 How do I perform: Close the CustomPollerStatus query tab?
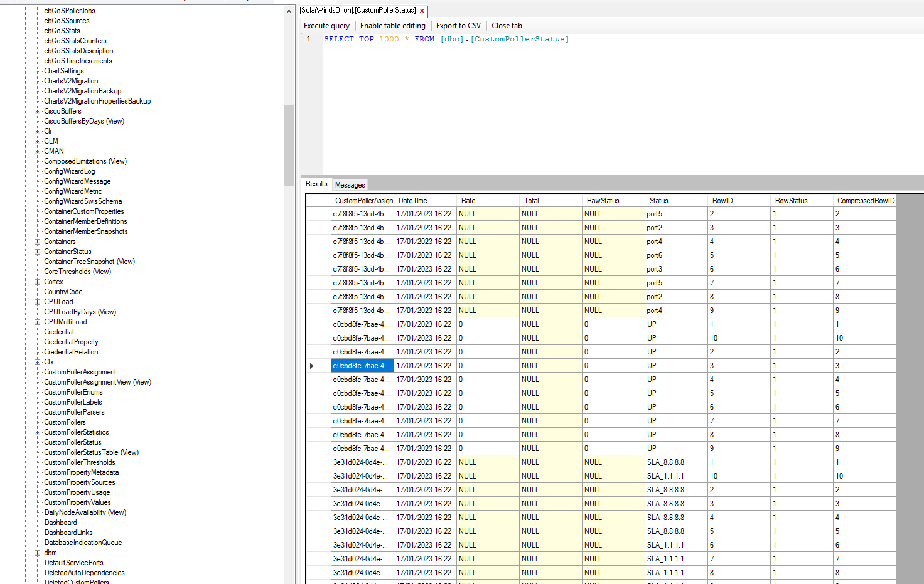coord(422,11)
